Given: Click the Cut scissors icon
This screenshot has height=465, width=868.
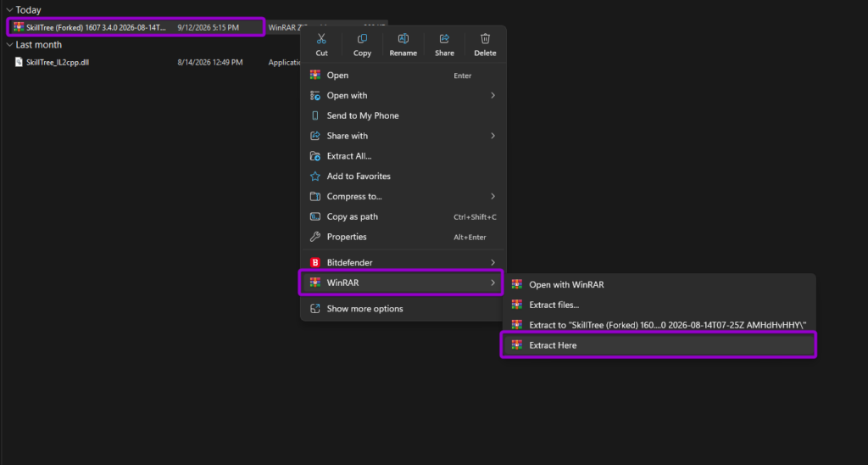Looking at the screenshot, I should (321, 39).
